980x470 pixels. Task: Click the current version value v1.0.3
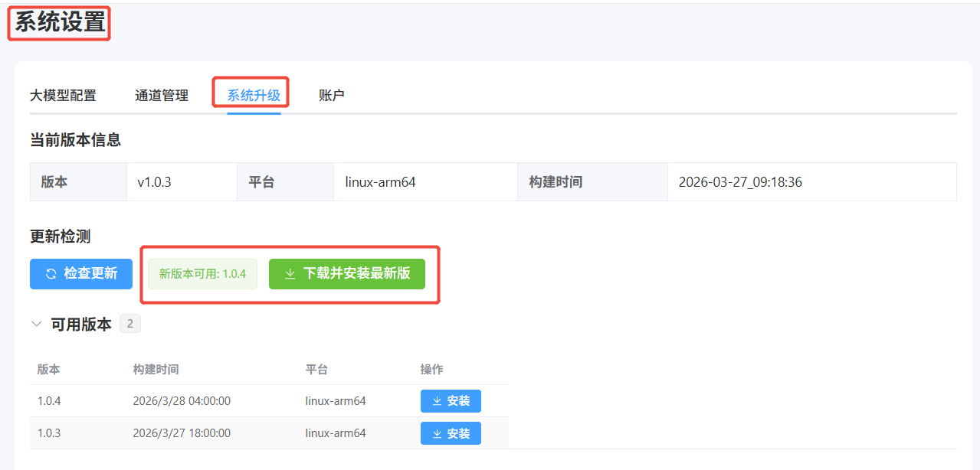[x=154, y=182]
